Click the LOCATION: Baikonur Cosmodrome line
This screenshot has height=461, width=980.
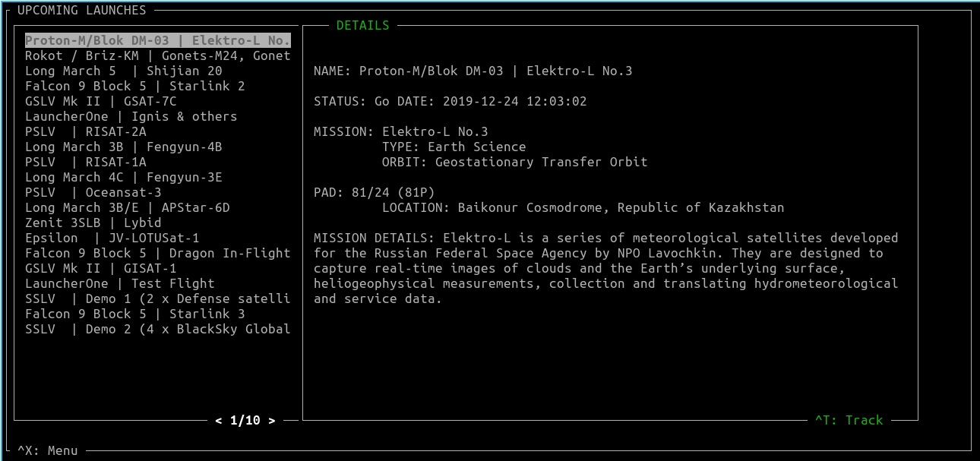(x=583, y=207)
